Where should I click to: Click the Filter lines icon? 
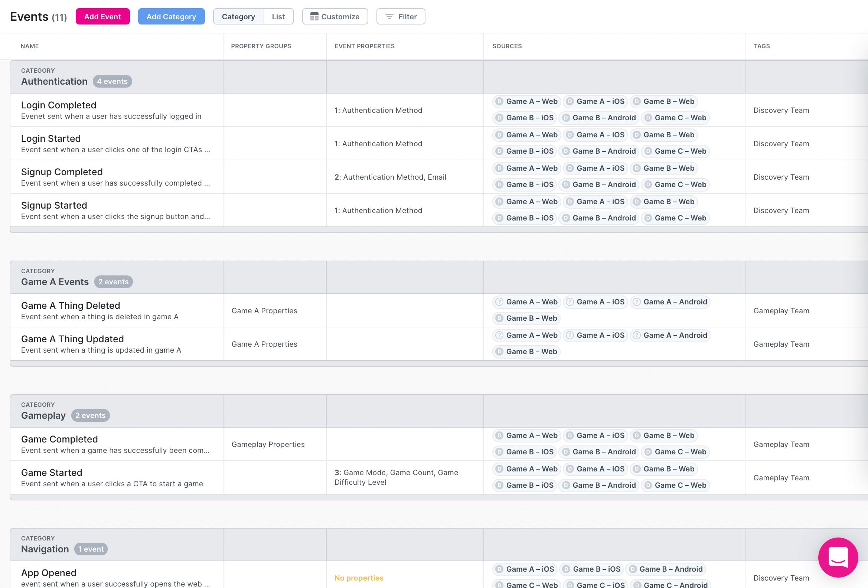[389, 17]
